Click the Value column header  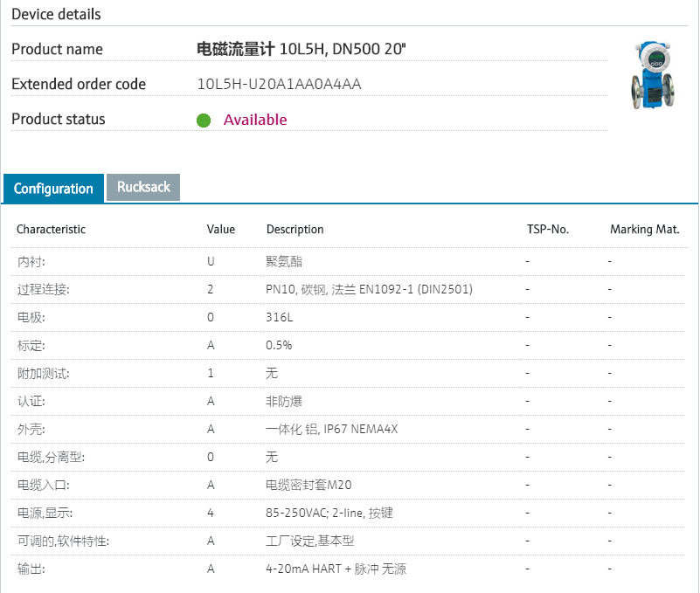click(x=220, y=230)
